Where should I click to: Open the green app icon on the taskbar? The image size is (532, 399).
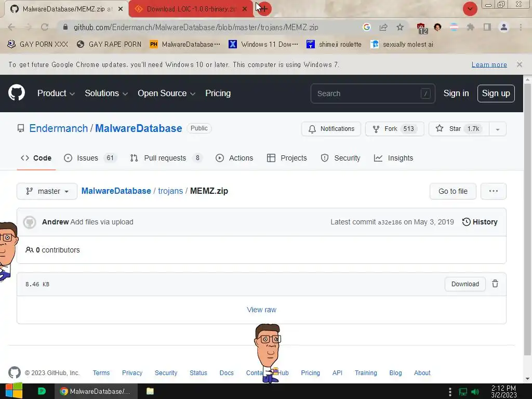point(42,391)
